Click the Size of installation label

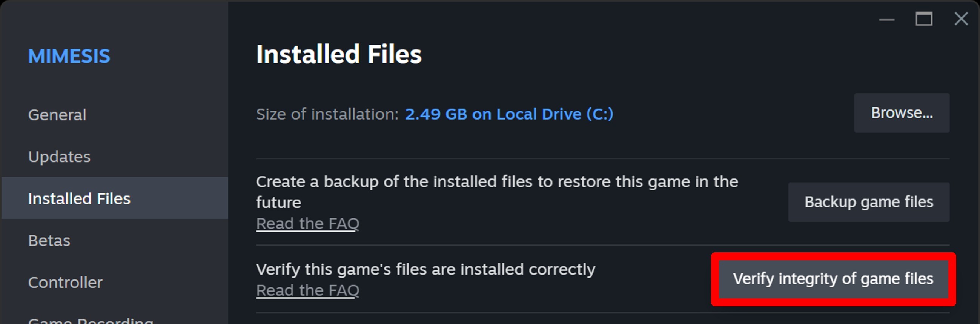pyautogui.click(x=327, y=114)
